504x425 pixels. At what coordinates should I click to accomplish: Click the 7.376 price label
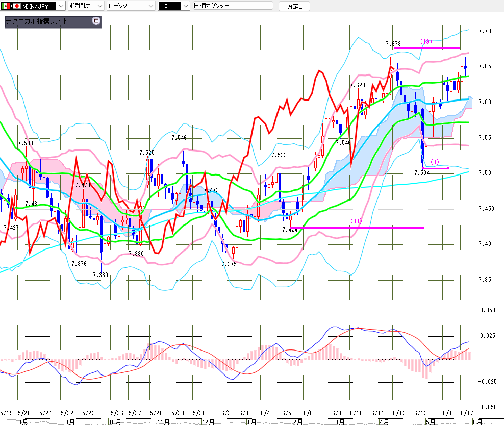[79, 264]
